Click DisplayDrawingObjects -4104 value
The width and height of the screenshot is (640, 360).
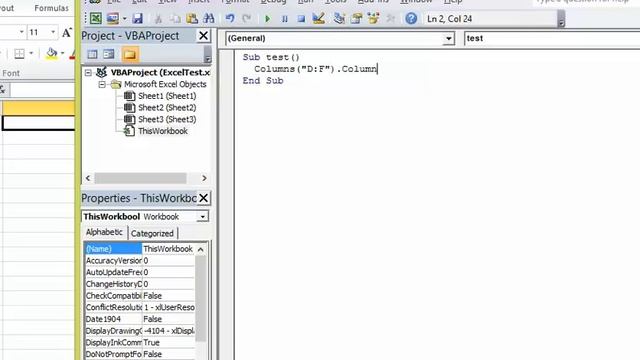pos(168,331)
